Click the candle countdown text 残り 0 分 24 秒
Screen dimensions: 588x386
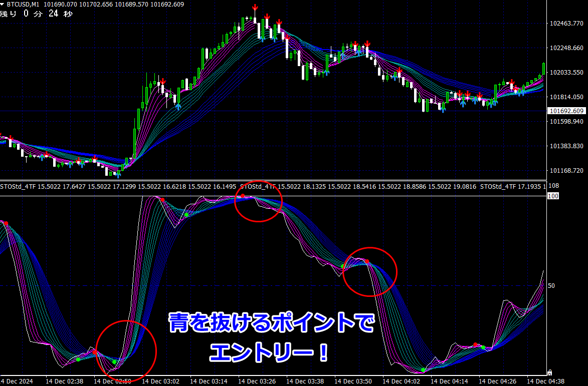pyautogui.click(x=37, y=14)
